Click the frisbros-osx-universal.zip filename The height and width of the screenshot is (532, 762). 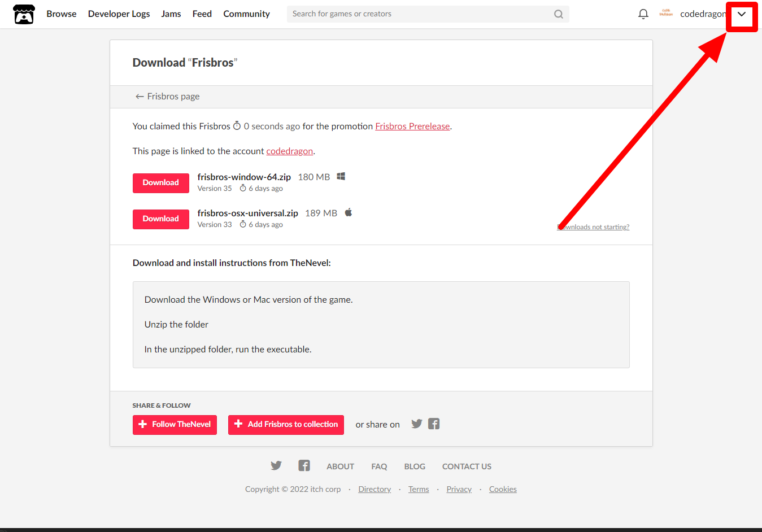(247, 213)
